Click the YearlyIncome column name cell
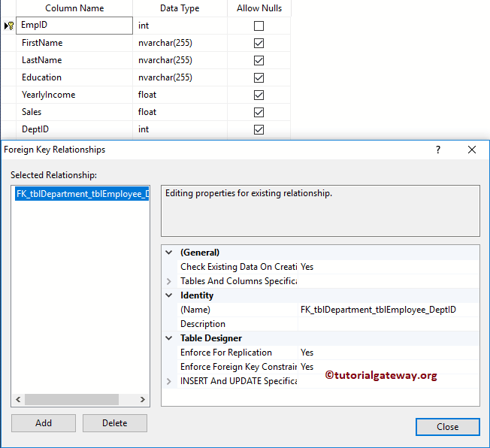This screenshot has width=490, height=448. [74, 95]
